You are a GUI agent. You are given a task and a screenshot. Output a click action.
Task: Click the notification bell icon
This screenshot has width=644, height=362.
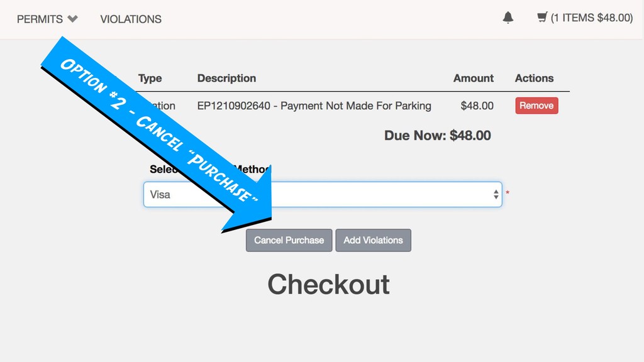click(508, 18)
